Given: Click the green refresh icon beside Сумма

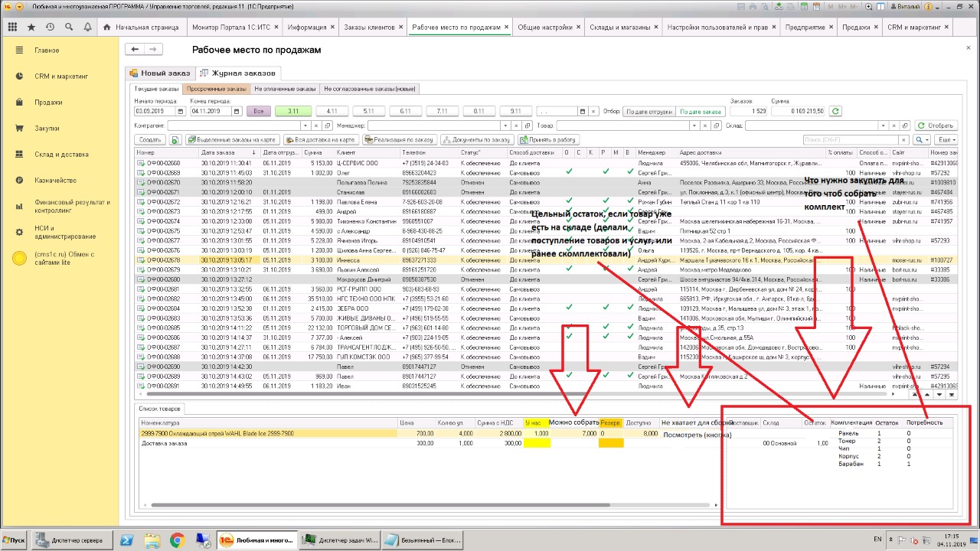Looking at the screenshot, I should [835, 111].
